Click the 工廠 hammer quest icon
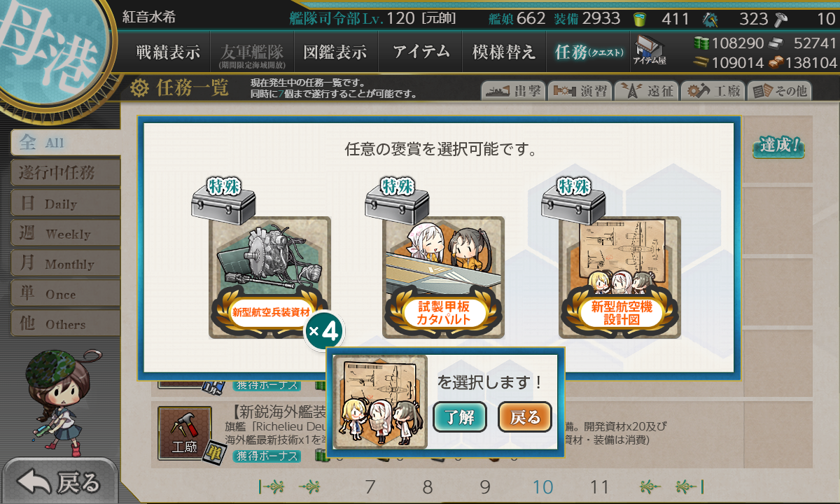Viewport: 840px width, 504px height. pos(185,434)
